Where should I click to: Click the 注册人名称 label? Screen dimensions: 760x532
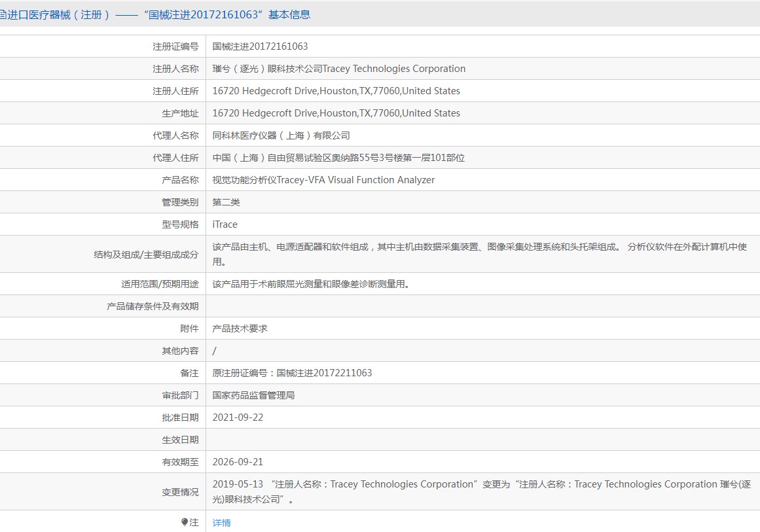tap(175, 68)
